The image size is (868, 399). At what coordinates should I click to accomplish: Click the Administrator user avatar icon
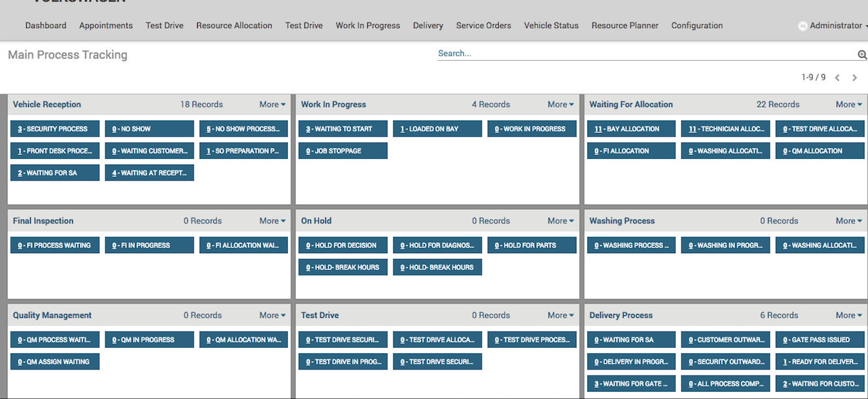coord(803,26)
